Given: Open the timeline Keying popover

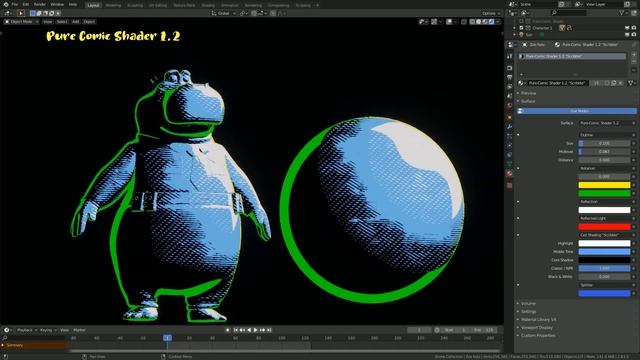Looking at the screenshot, I should pos(48,330).
